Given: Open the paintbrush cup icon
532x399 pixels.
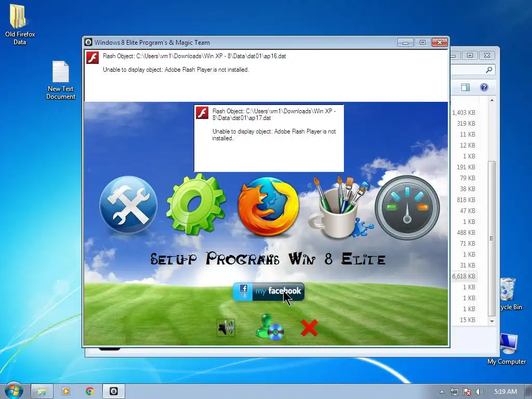Looking at the screenshot, I should point(340,207).
